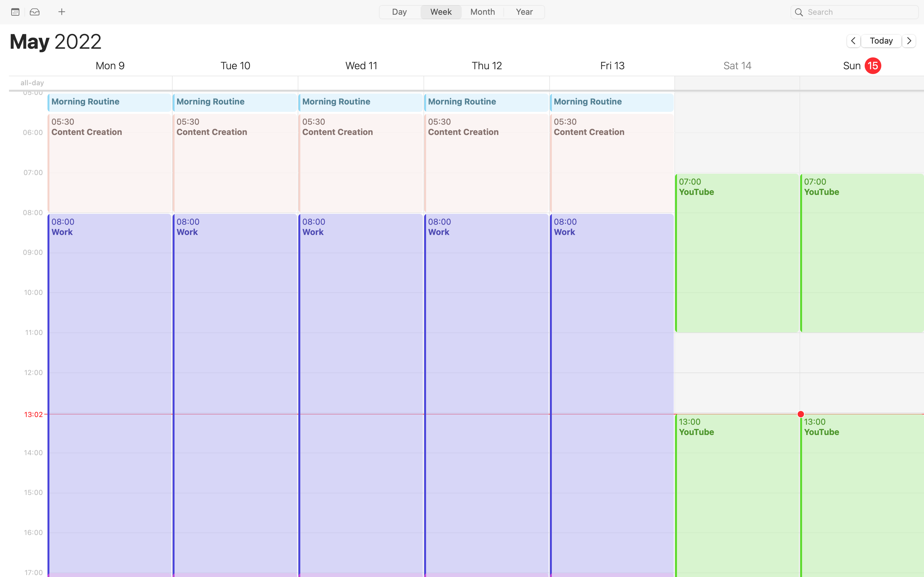
Task: Jump to Today
Action: [881, 41]
